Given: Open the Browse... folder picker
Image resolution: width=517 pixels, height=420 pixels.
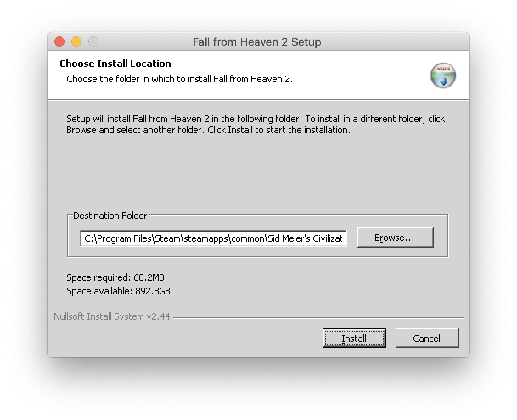Looking at the screenshot, I should 395,238.
